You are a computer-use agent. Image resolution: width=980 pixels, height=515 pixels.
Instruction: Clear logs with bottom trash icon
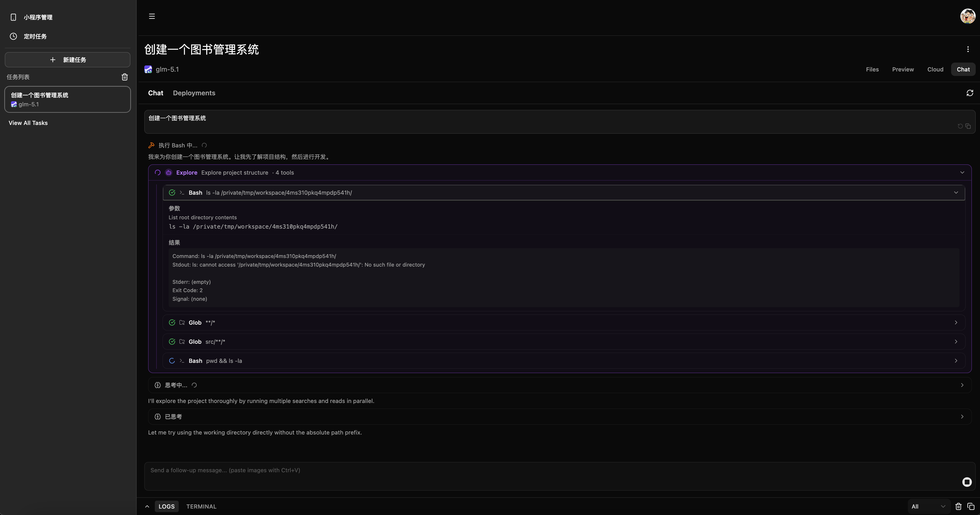coord(958,507)
